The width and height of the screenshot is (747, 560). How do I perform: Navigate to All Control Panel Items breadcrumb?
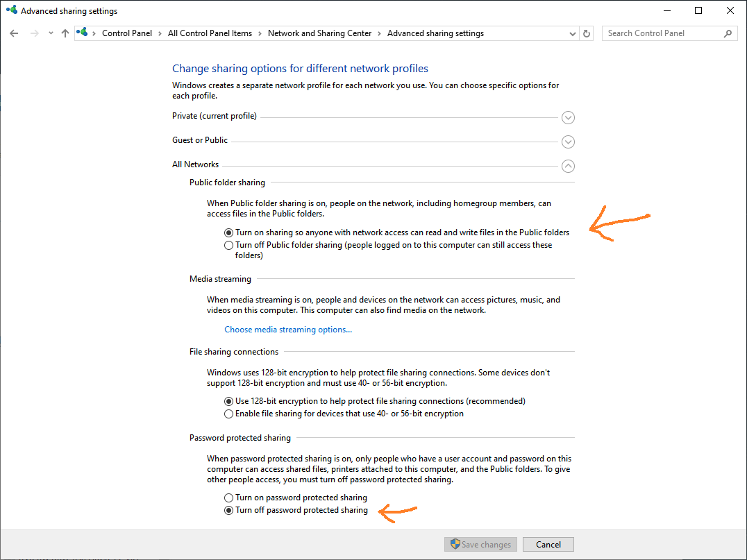click(x=210, y=33)
